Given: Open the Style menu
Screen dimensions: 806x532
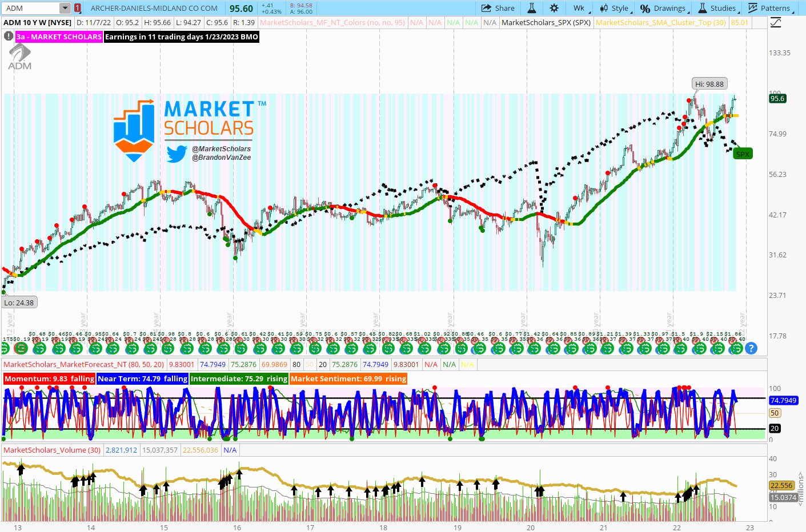Looking at the screenshot, I should [x=617, y=8].
